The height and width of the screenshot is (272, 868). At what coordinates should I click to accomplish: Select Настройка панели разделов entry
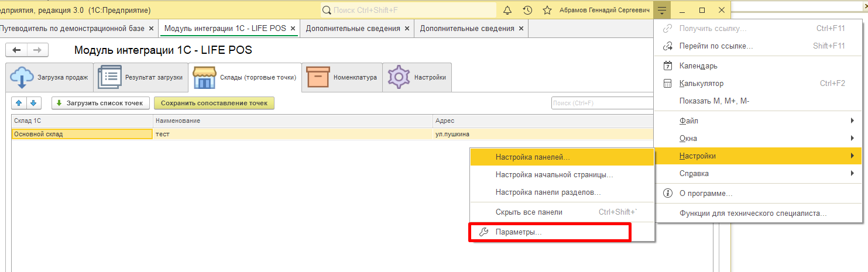click(x=562, y=192)
